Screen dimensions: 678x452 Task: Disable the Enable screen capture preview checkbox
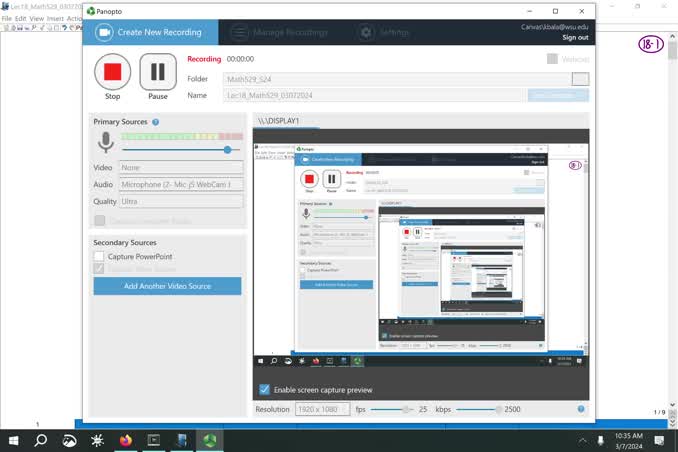pyautogui.click(x=264, y=389)
